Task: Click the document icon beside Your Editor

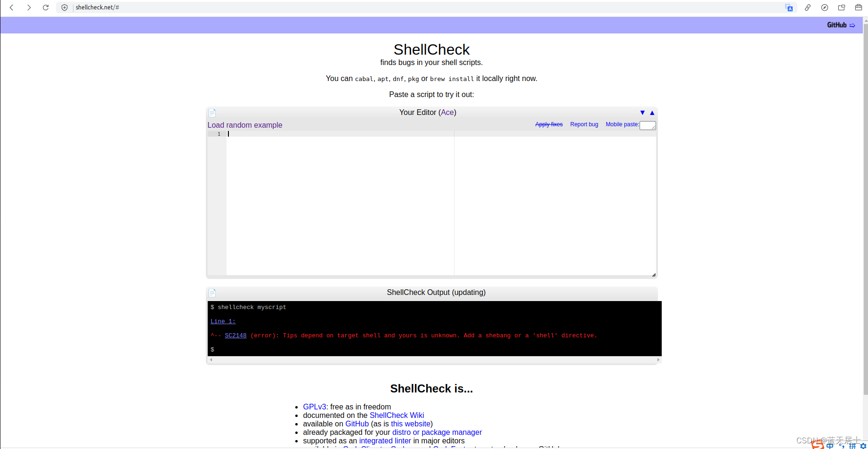Action: tap(212, 113)
